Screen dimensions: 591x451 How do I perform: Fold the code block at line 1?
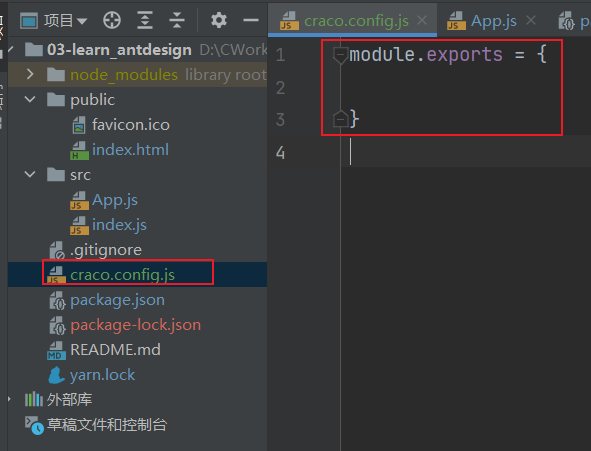(x=340, y=55)
